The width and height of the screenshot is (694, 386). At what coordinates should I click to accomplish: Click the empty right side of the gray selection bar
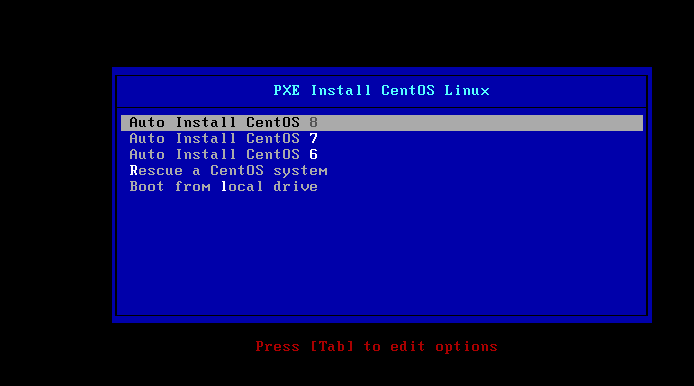(x=480, y=123)
